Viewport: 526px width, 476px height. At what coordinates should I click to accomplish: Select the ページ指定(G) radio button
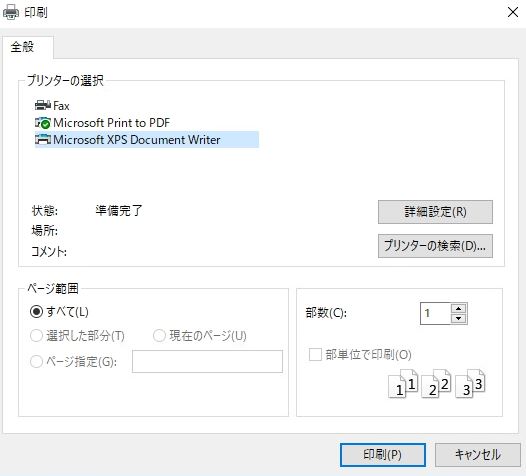point(36,362)
